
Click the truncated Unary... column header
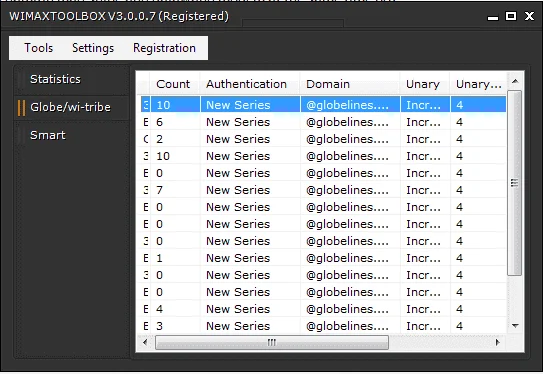coord(478,84)
